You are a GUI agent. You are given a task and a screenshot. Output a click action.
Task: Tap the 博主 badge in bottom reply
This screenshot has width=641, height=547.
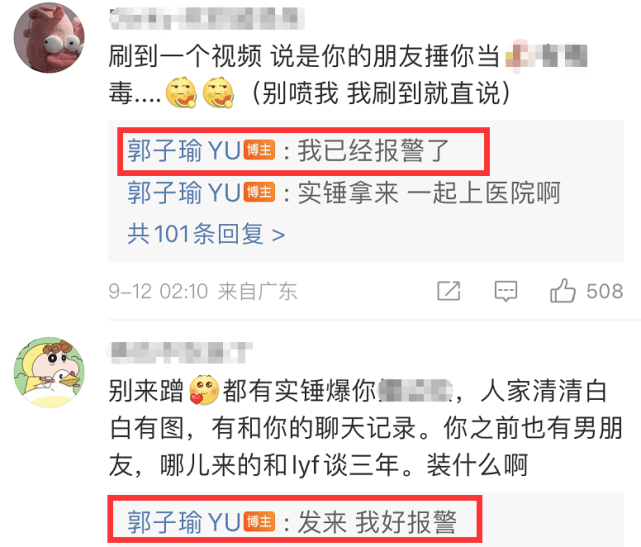(260, 522)
